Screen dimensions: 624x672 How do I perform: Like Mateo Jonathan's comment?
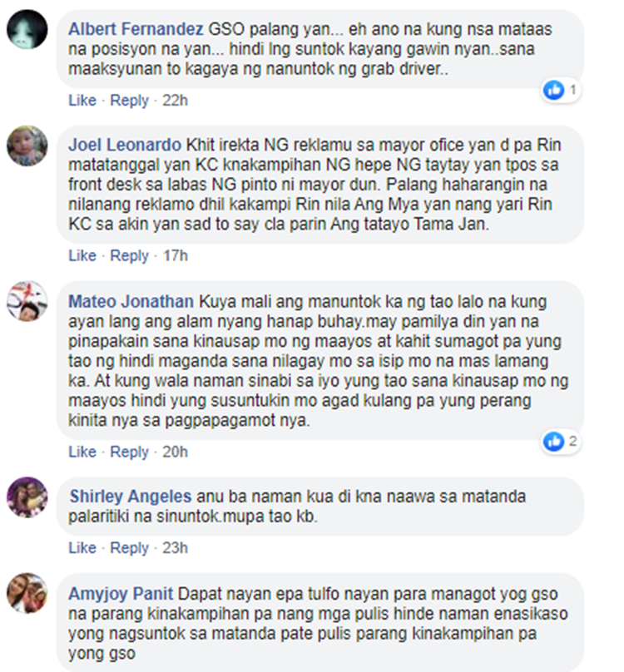[82, 452]
